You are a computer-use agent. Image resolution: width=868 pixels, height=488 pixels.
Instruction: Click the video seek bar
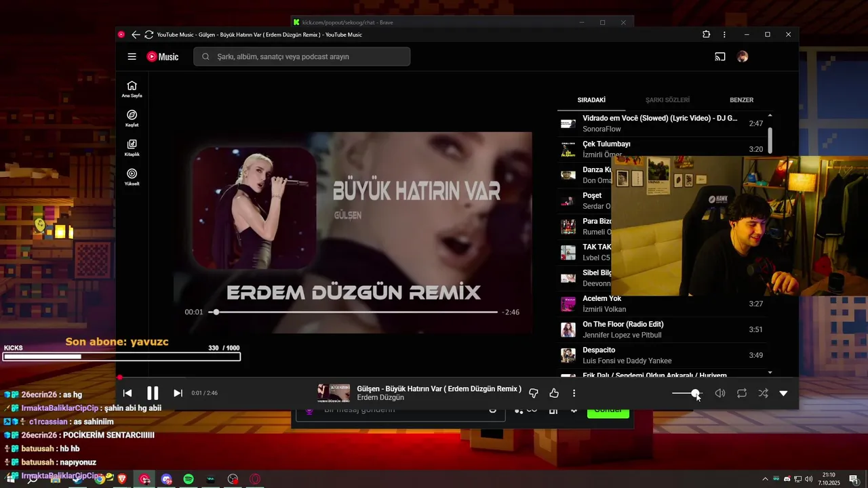pyautogui.click(x=353, y=312)
